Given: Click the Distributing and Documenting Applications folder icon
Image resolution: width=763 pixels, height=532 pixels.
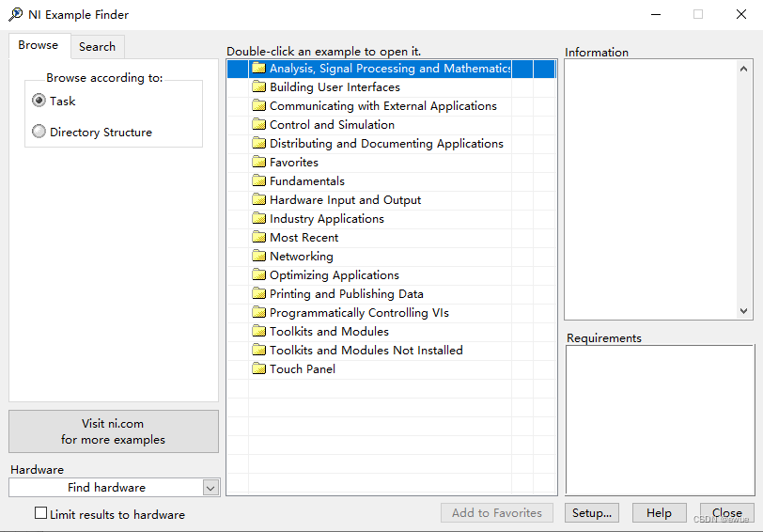Looking at the screenshot, I should click(x=259, y=143).
